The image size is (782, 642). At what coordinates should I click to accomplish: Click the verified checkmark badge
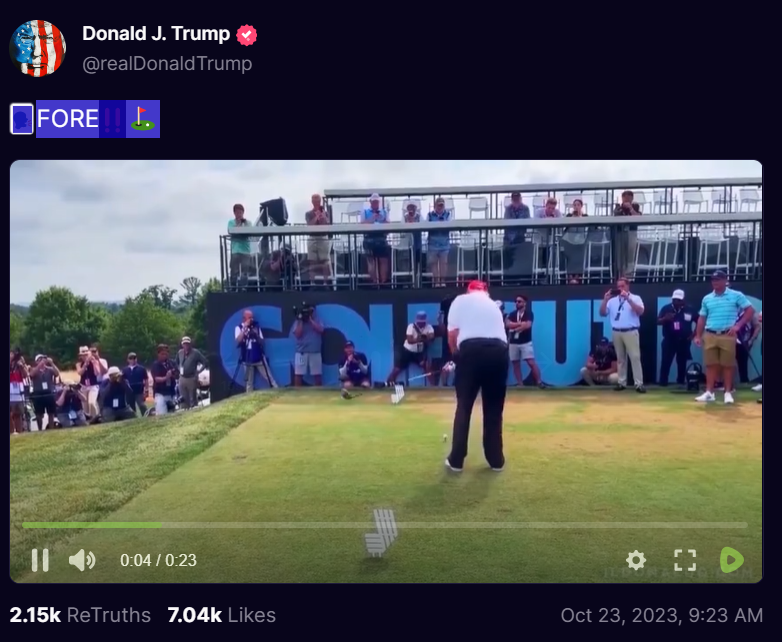pos(246,35)
